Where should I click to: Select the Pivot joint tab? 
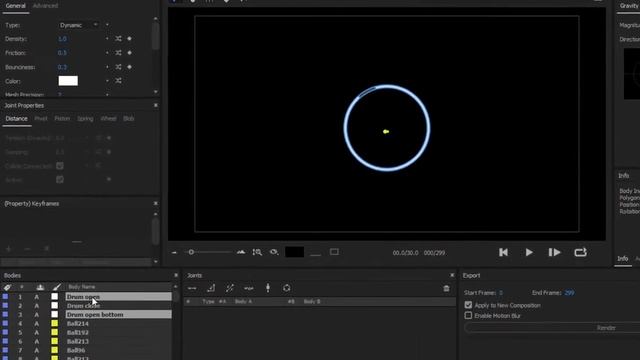click(x=41, y=118)
